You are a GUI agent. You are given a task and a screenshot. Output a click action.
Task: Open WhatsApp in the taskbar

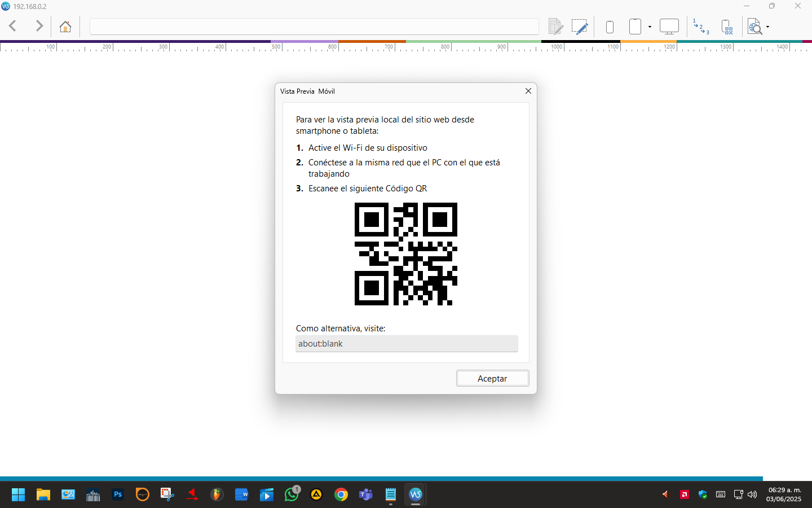292,494
